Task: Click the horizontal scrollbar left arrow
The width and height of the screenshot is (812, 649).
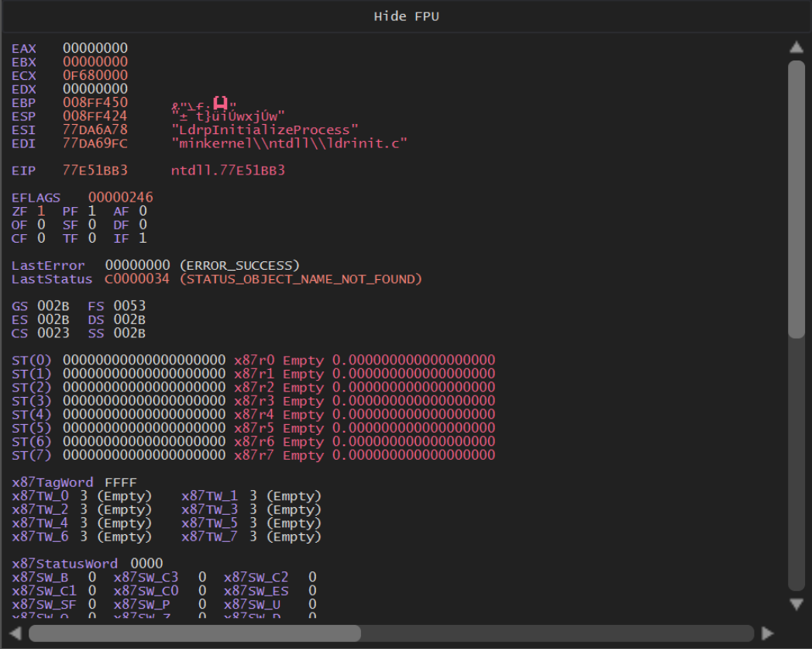Action: pos(15,633)
